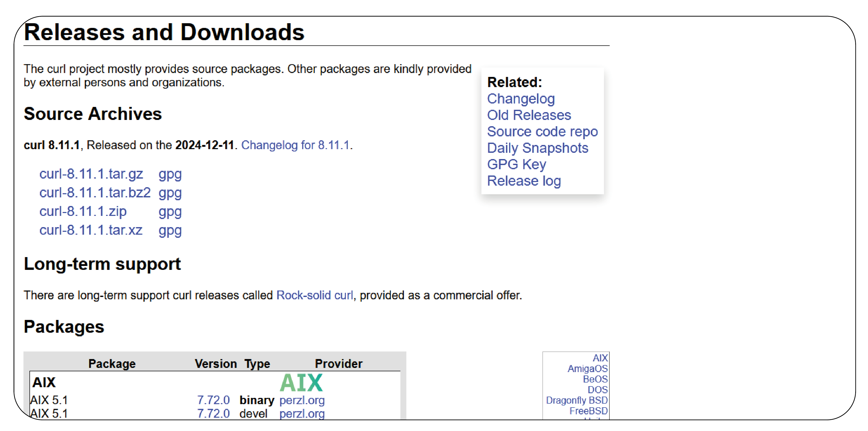This screenshot has width=868, height=431.
Task: Open GPG key for zip file
Action: (x=170, y=211)
